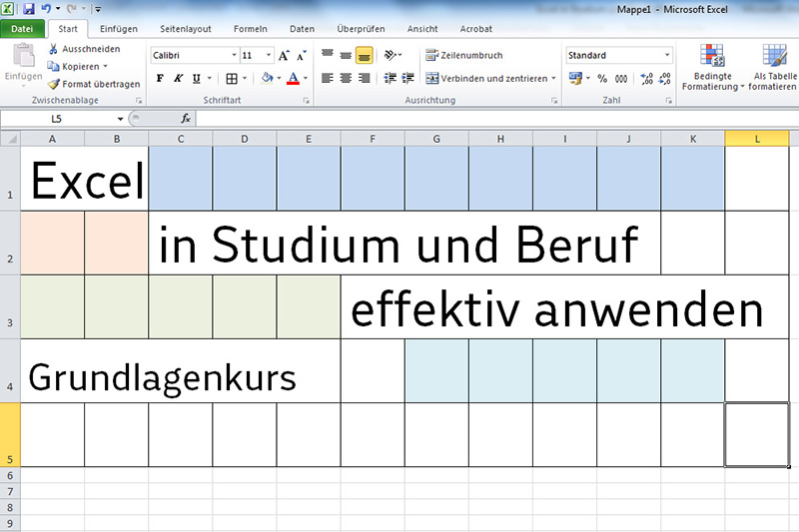
Task: Align text right
Action: [x=364, y=78]
